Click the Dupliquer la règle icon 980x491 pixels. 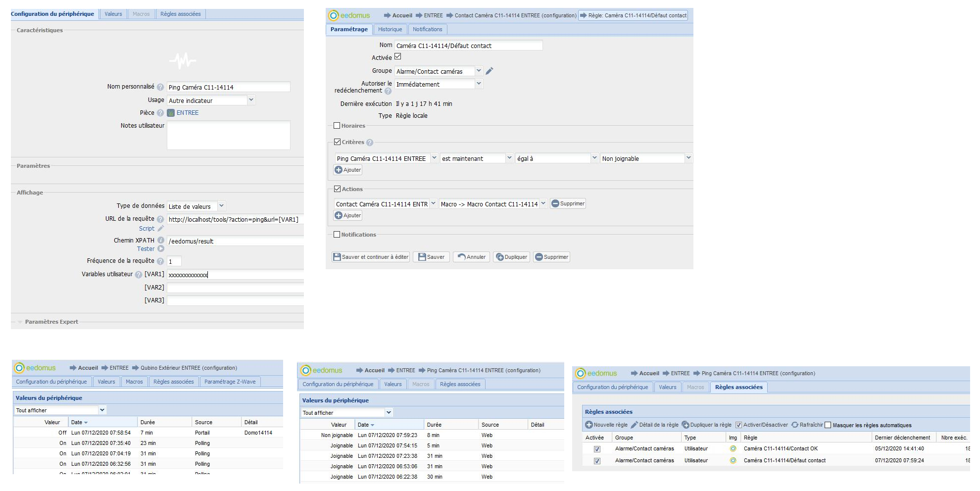[686, 425]
